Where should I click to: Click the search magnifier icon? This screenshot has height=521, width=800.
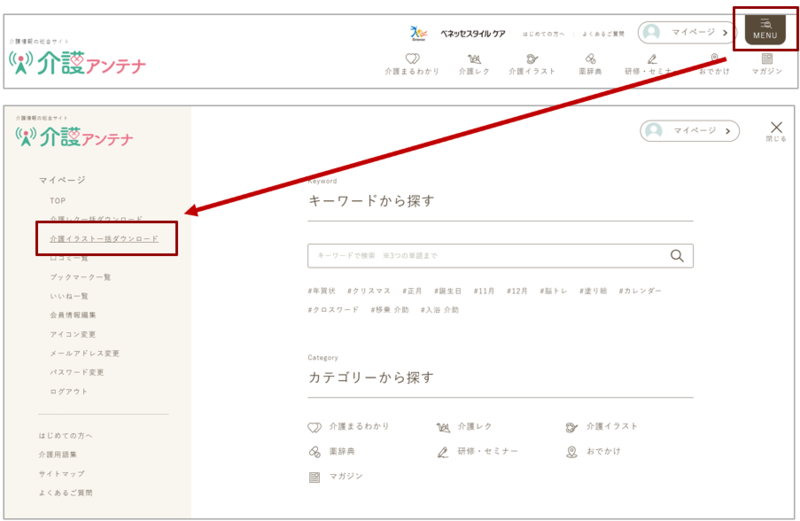pyautogui.click(x=677, y=256)
